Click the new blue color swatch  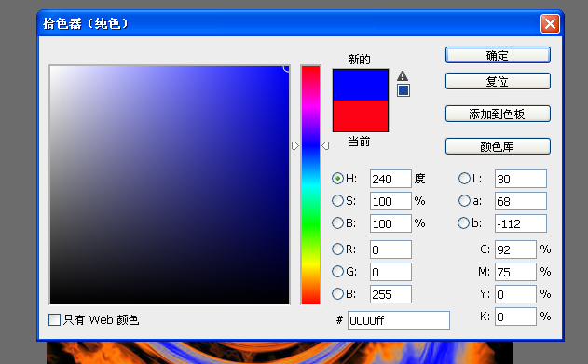coord(361,85)
